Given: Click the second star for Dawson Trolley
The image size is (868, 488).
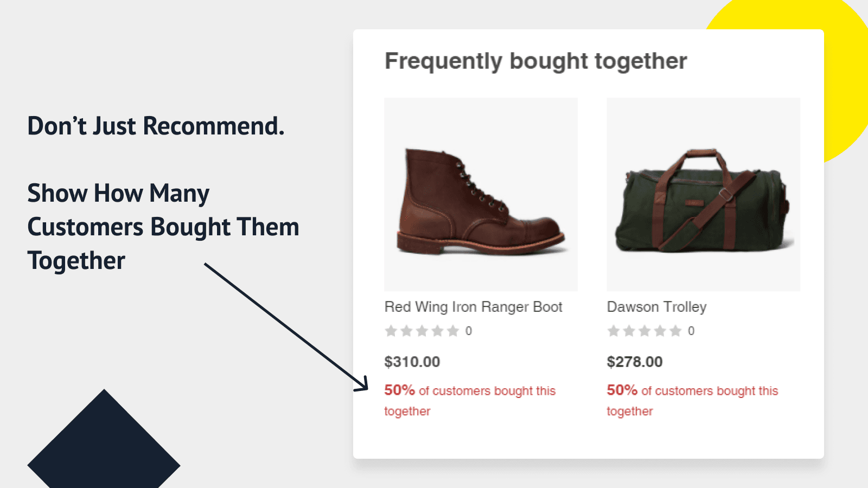Looking at the screenshot, I should 629,331.
